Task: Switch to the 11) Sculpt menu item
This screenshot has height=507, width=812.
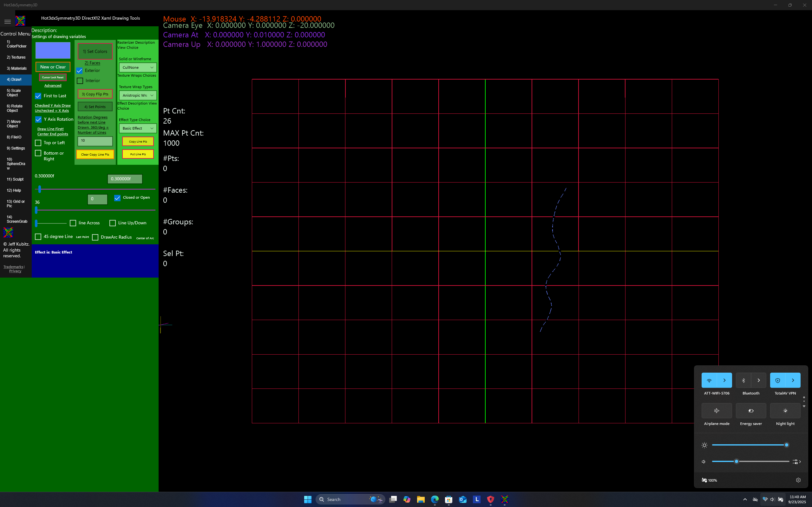Action: (15, 179)
